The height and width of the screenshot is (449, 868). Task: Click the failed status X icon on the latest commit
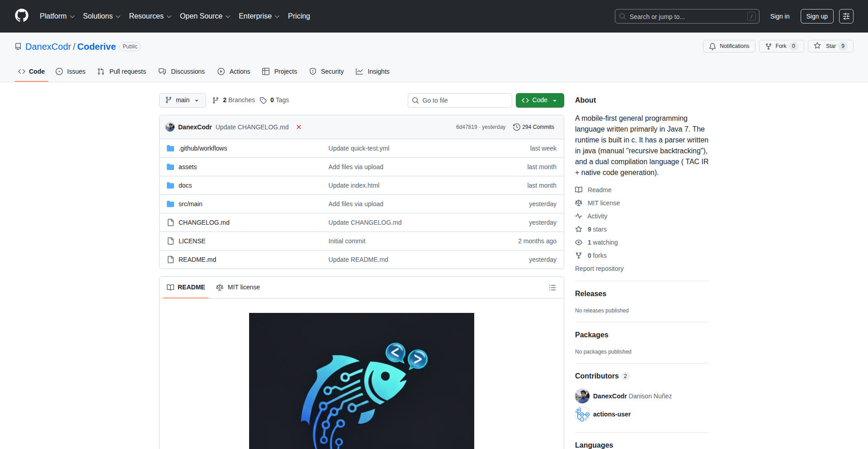(x=299, y=127)
